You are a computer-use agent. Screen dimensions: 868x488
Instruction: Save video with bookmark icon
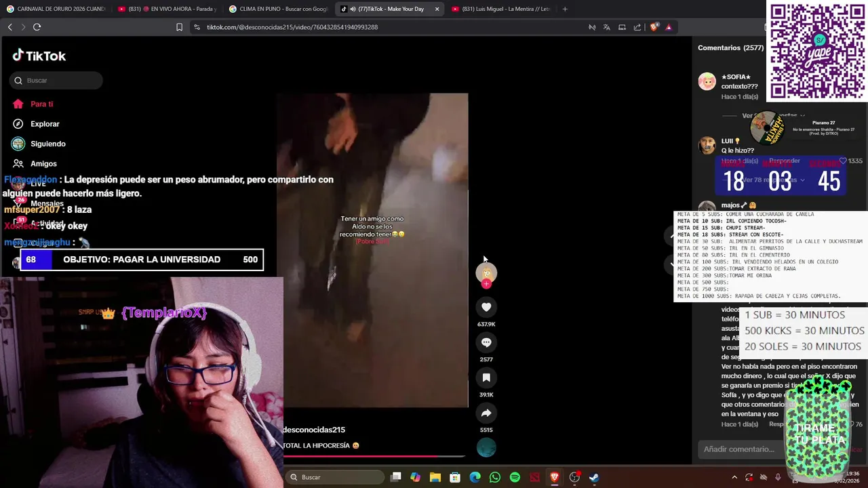pos(486,378)
